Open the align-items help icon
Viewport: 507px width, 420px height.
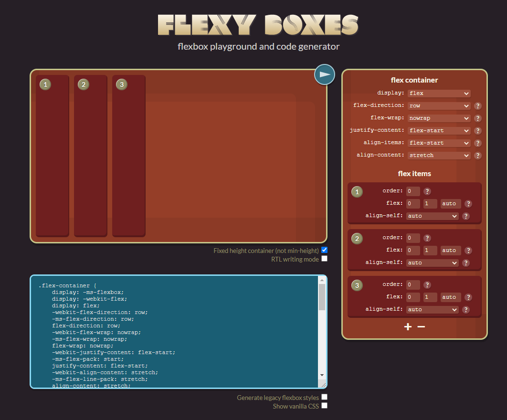click(x=477, y=143)
